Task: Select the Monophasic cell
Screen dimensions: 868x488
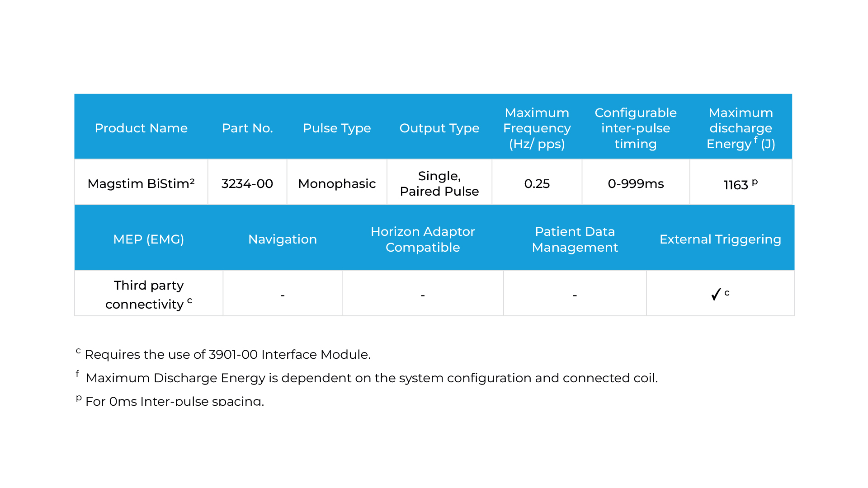Action: pos(337,183)
